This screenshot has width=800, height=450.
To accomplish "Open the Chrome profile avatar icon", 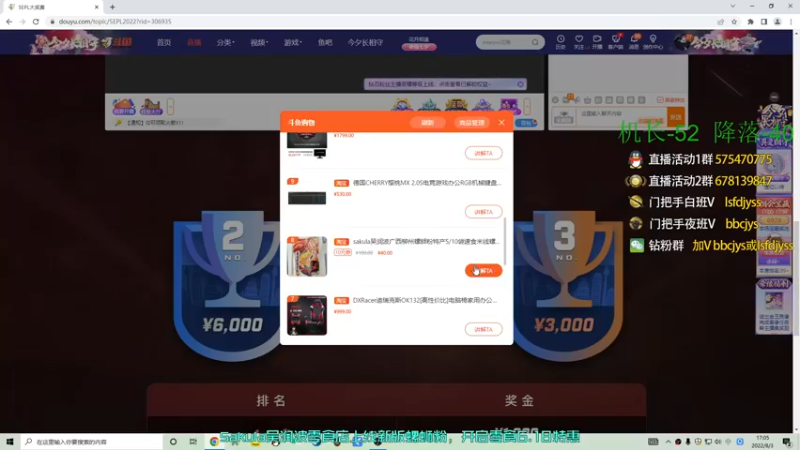I will coord(778,21).
